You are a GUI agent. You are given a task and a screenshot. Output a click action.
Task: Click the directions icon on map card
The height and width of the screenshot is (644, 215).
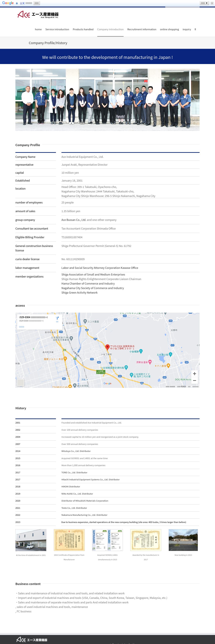point(57,318)
